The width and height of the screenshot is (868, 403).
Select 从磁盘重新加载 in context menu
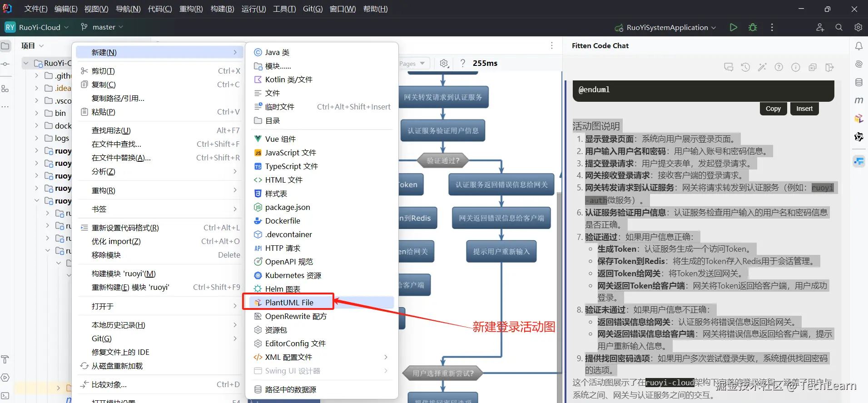point(159,366)
